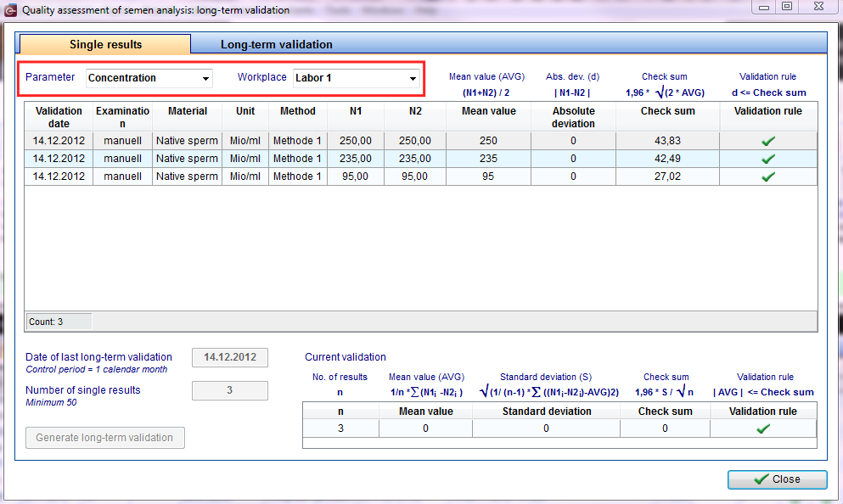The height and width of the screenshot is (504, 843).
Task: Click the green checkmark in 235,00 row
Action: click(768, 159)
